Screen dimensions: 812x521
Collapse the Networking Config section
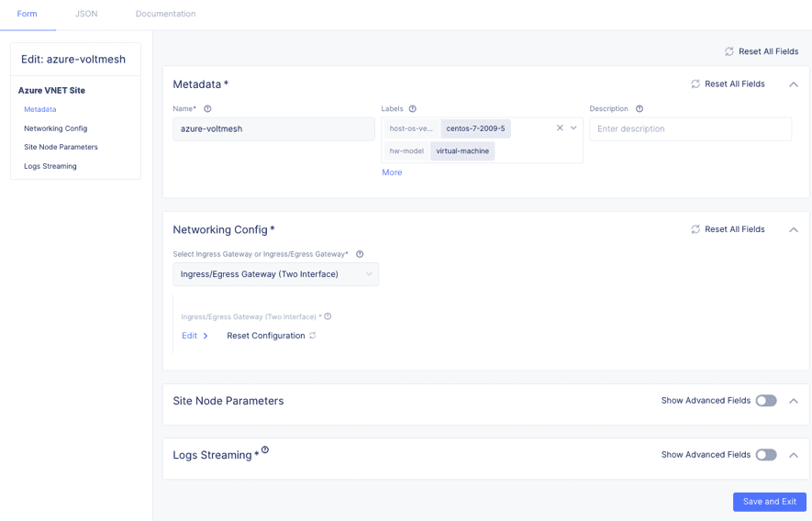coord(794,229)
